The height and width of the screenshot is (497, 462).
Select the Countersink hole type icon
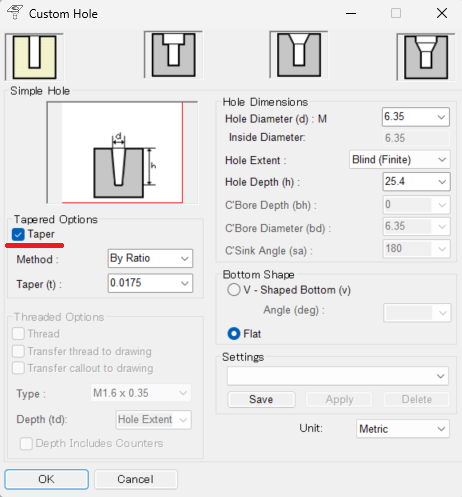pyautogui.click(x=299, y=55)
